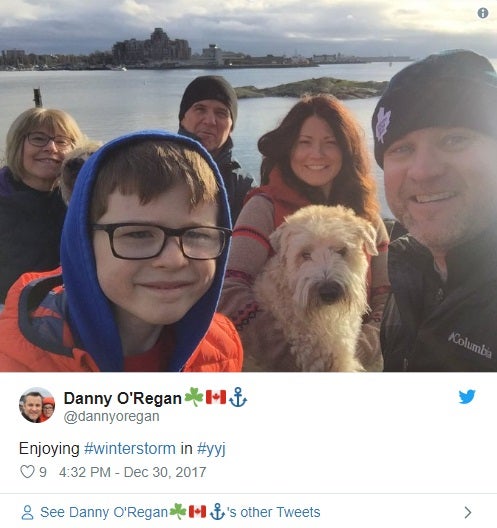Click the anchor emoji after the display name
497x528 pixels.
click(237, 397)
